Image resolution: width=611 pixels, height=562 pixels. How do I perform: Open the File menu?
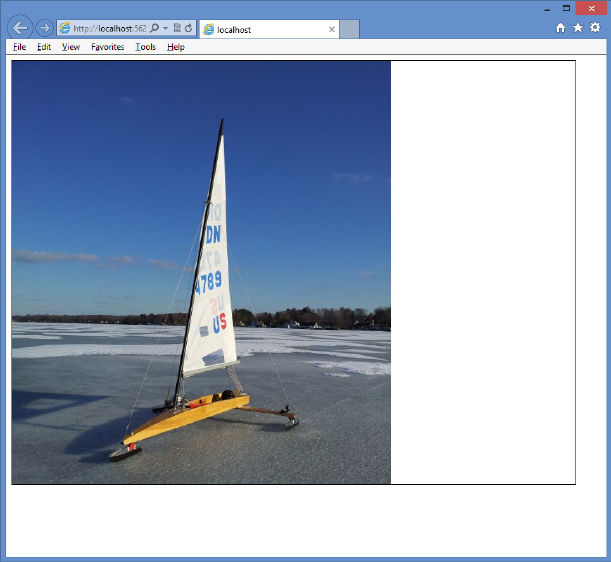click(x=19, y=47)
